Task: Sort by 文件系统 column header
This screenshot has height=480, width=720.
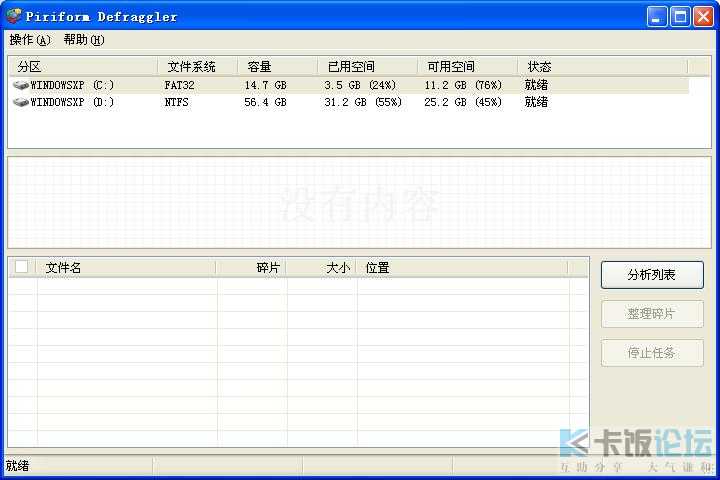Action: [197, 67]
